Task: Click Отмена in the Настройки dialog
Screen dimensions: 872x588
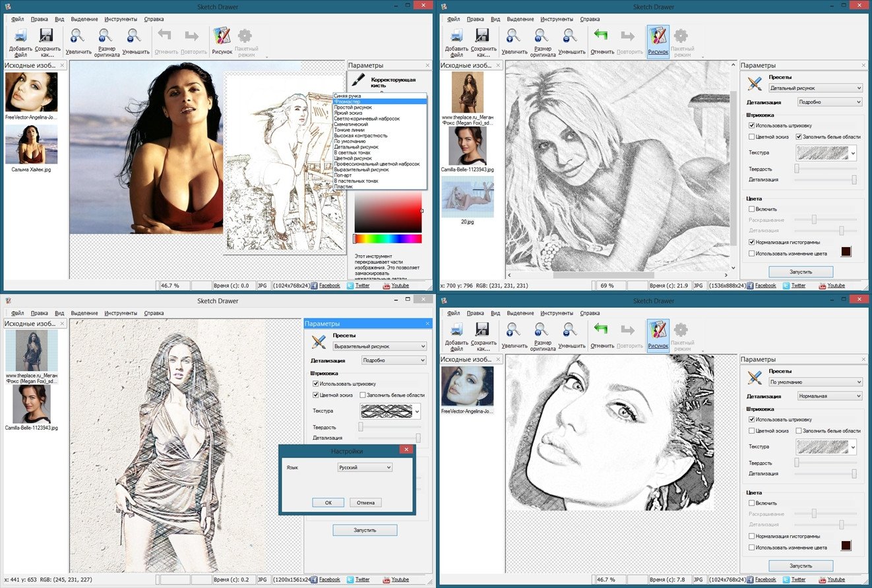Action: [365, 502]
